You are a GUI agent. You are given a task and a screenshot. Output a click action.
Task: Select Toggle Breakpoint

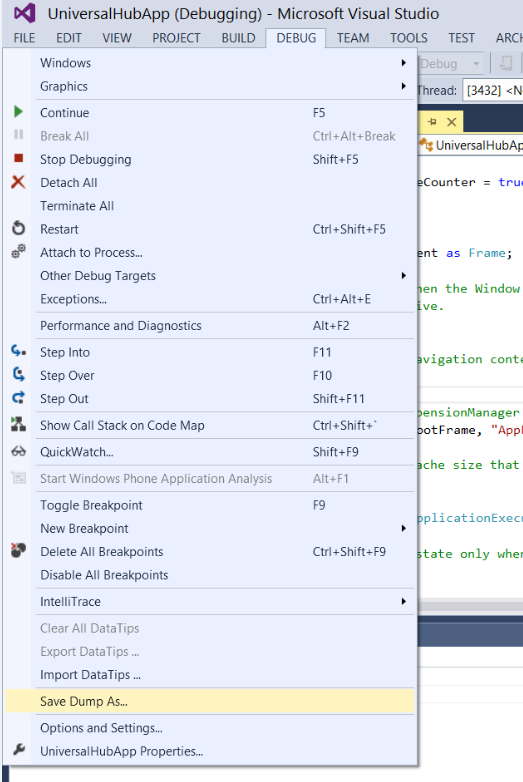click(x=210, y=505)
